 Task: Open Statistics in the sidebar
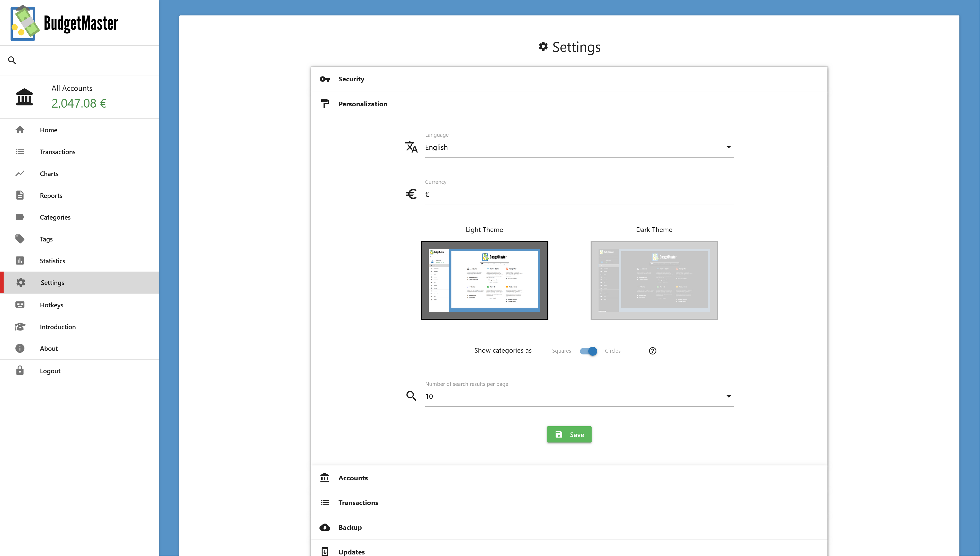coord(79,260)
